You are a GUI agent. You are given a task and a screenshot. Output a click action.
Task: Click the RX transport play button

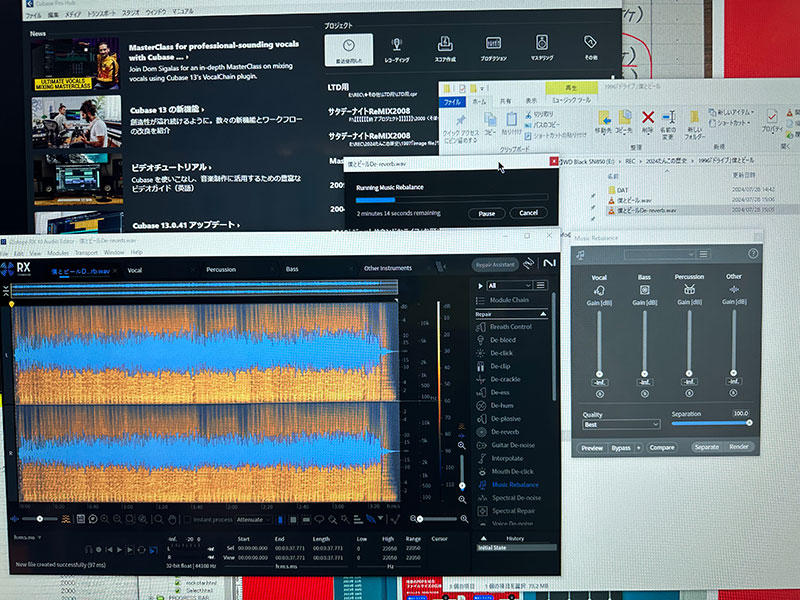[119, 549]
